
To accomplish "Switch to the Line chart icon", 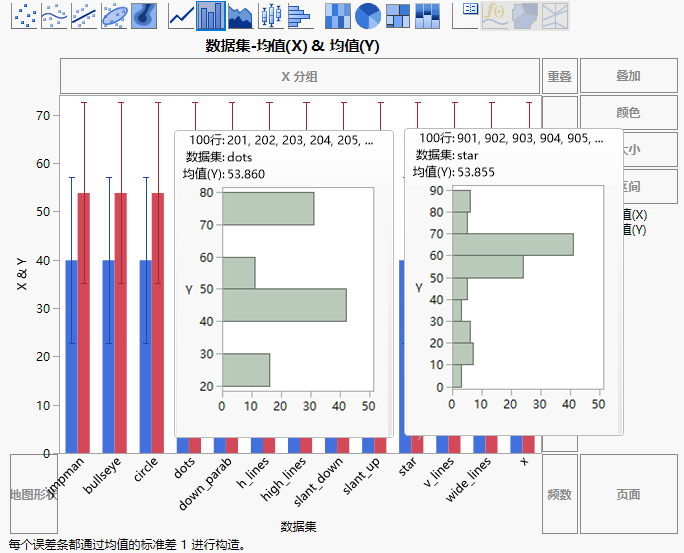I will tap(181, 15).
